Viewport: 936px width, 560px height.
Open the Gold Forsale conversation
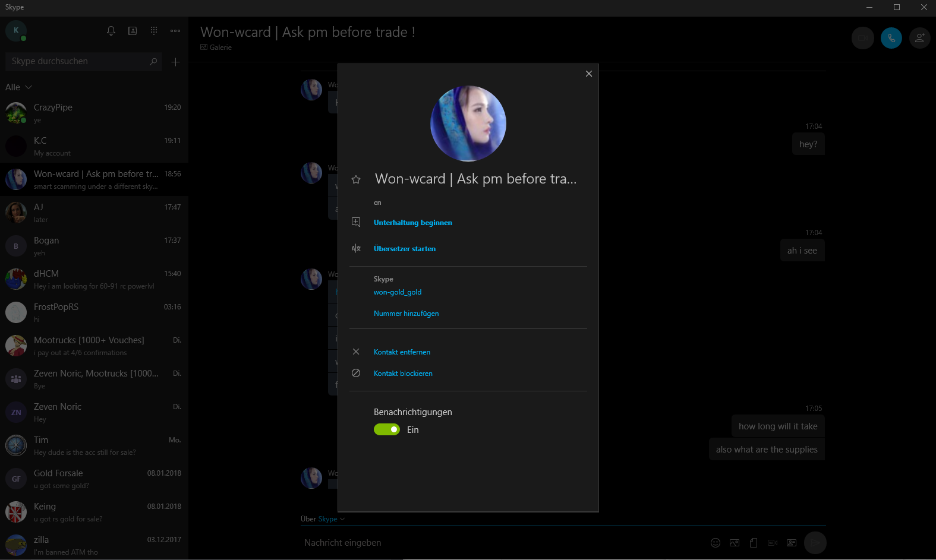[x=94, y=479]
